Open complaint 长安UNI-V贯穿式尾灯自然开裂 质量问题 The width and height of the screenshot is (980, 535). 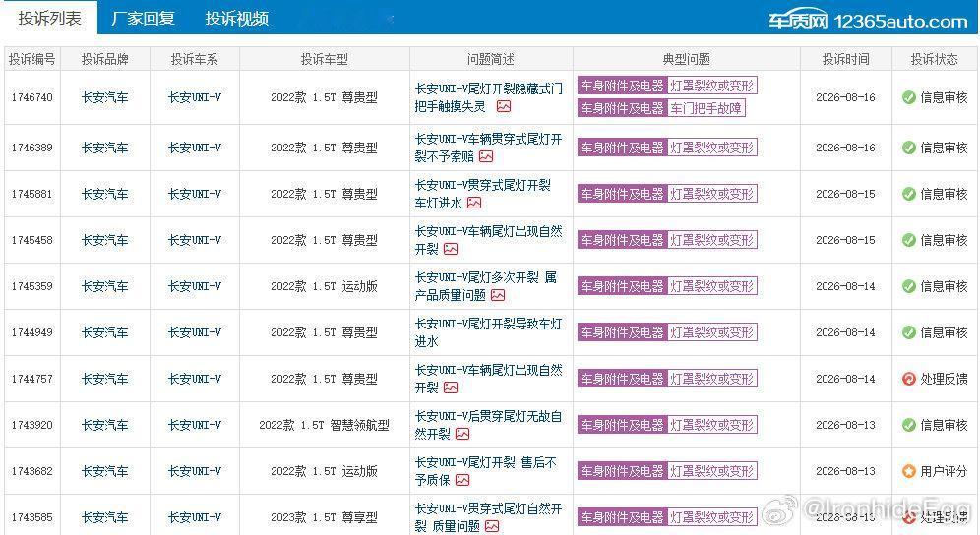488,517
